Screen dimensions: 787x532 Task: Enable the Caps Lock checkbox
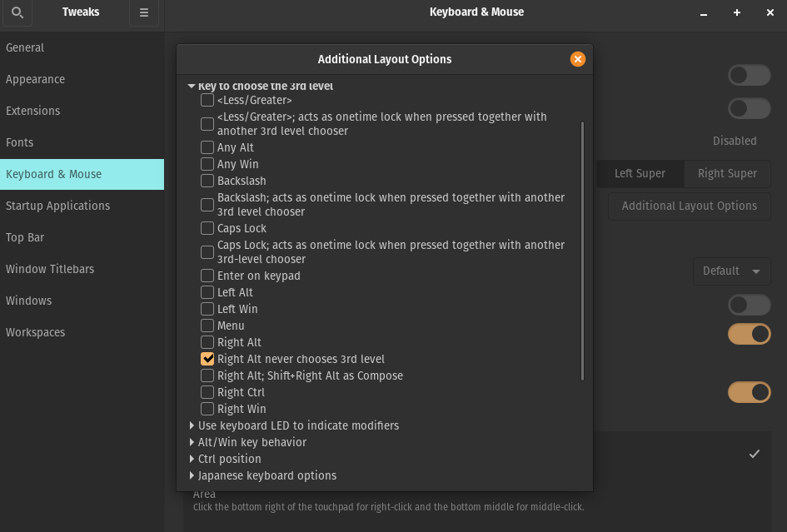click(207, 228)
